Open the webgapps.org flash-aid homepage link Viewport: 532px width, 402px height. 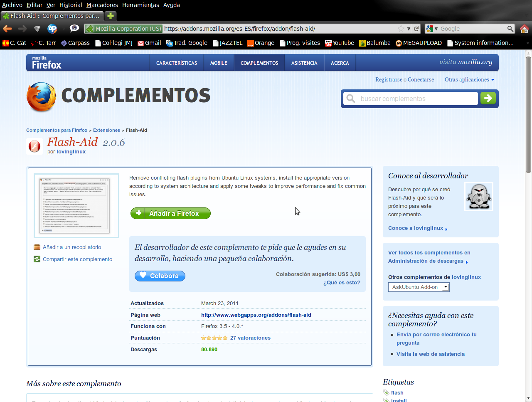[x=256, y=315]
